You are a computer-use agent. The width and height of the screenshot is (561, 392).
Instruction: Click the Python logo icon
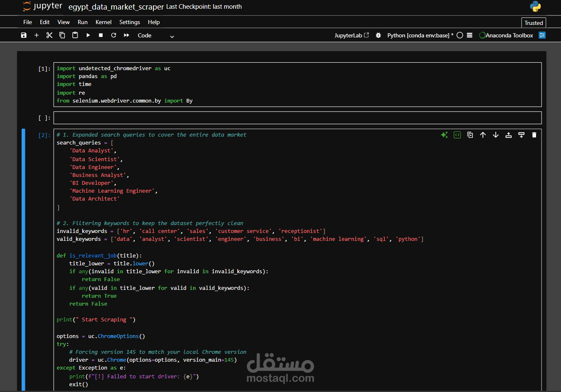[x=536, y=6]
